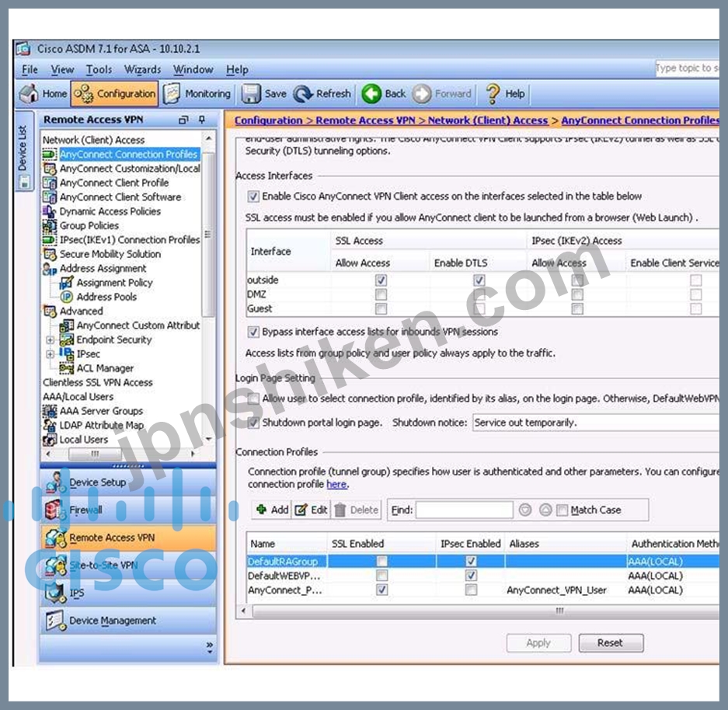Toggle Shutdown portal login page checkbox
The image size is (728, 710).
[253, 423]
